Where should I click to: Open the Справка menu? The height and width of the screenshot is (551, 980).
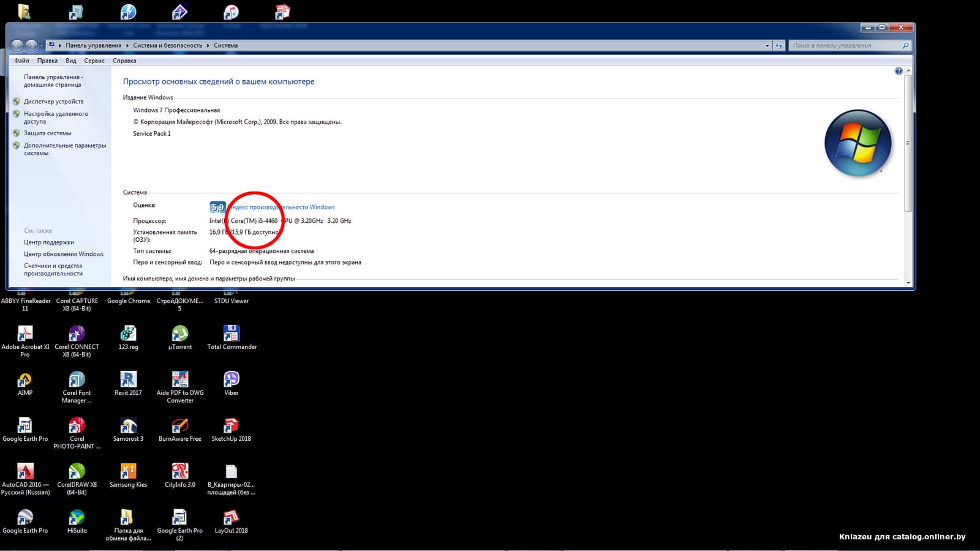click(124, 61)
